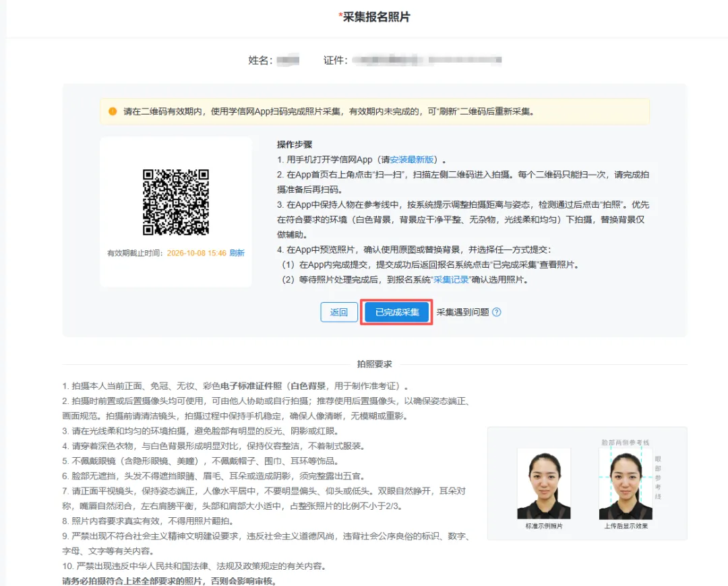Click requirement 8 about 照片翻拍
Screen dimensions: 728x586
point(148,521)
